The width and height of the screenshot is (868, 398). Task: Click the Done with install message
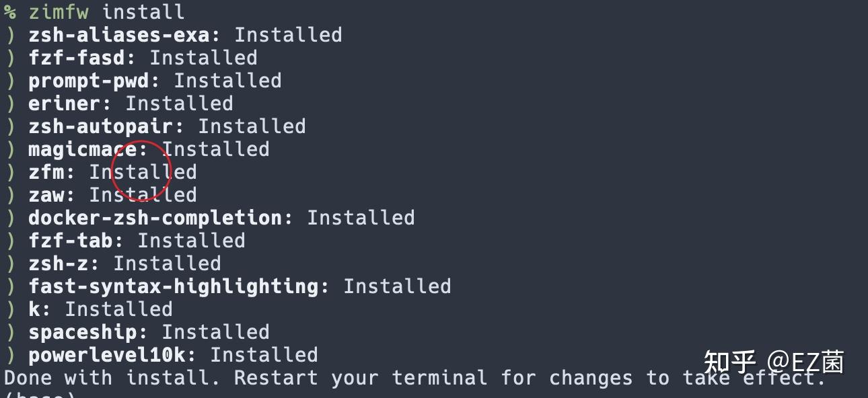[x=414, y=377]
